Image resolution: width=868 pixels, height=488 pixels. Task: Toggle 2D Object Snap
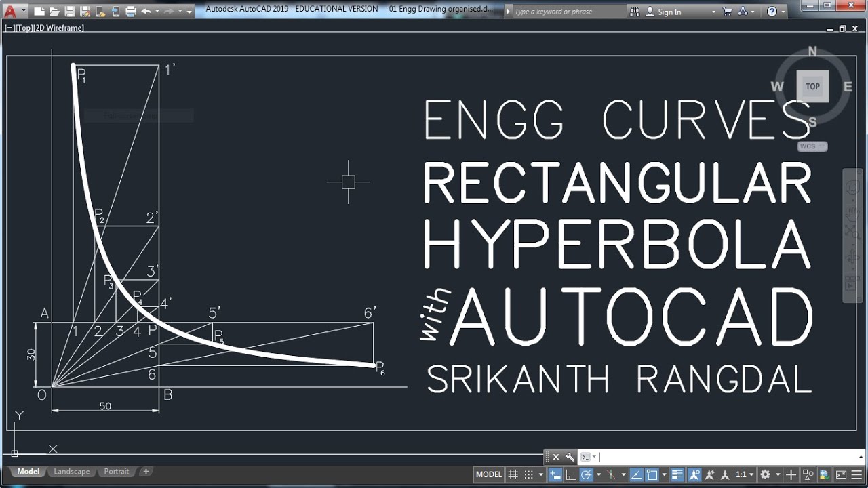click(x=652, y=474)
